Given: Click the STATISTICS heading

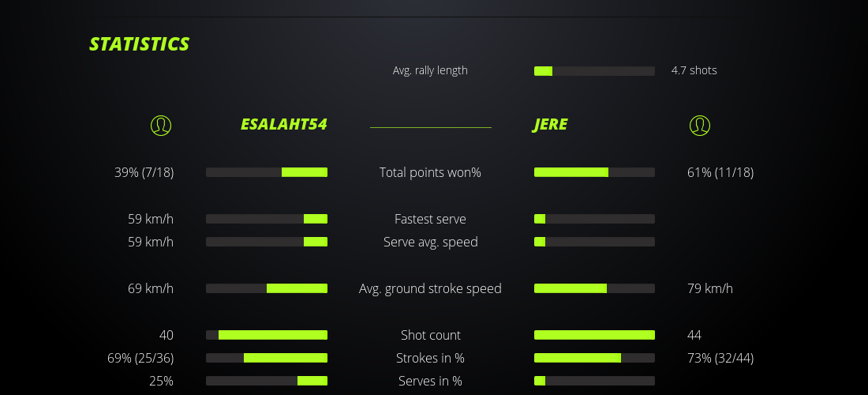Looking at the screenshot, I should [x=140, y=44].
